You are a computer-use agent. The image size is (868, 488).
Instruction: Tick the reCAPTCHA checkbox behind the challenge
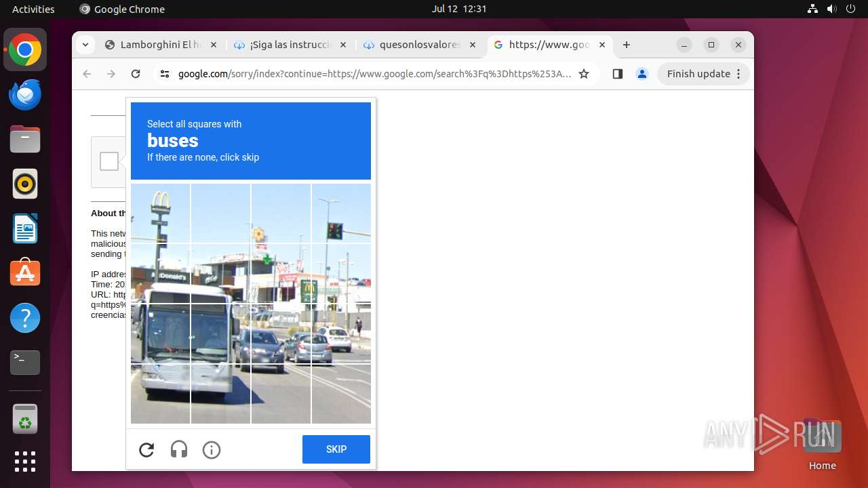click(109, 161)
